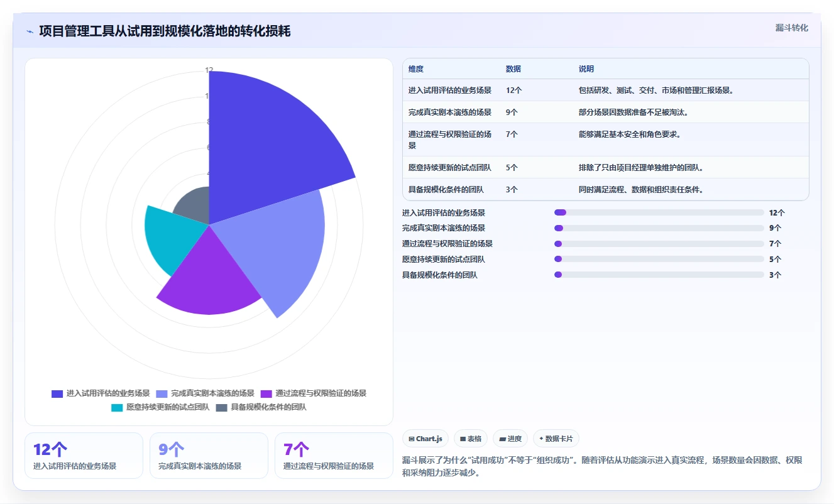Click description 同时满足流程、数据和组织责任条件。
This screenshot has width=834, height=504.
642,189
